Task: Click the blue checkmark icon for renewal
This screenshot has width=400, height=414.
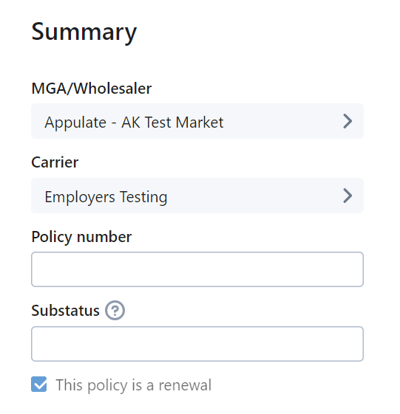Action: (39, 384)
